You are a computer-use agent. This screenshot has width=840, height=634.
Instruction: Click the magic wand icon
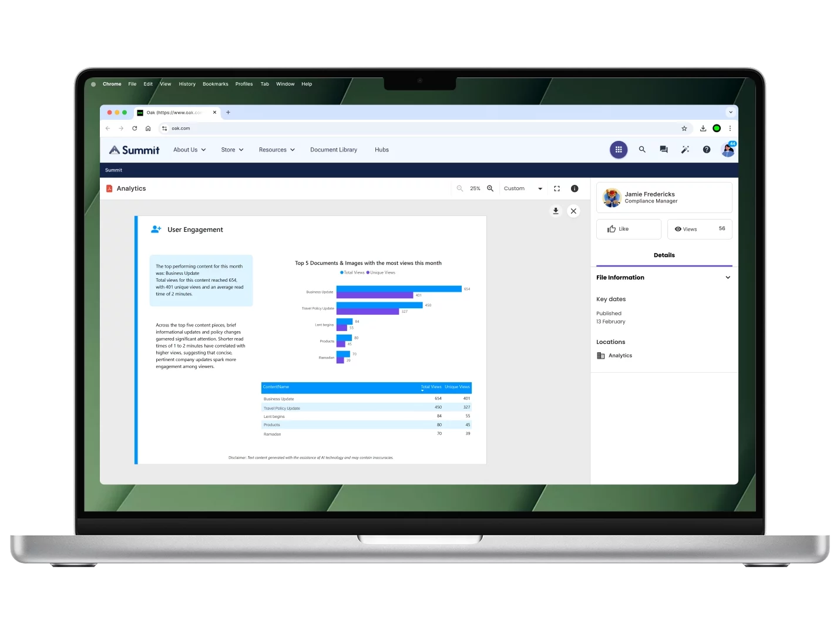point(685,150)
